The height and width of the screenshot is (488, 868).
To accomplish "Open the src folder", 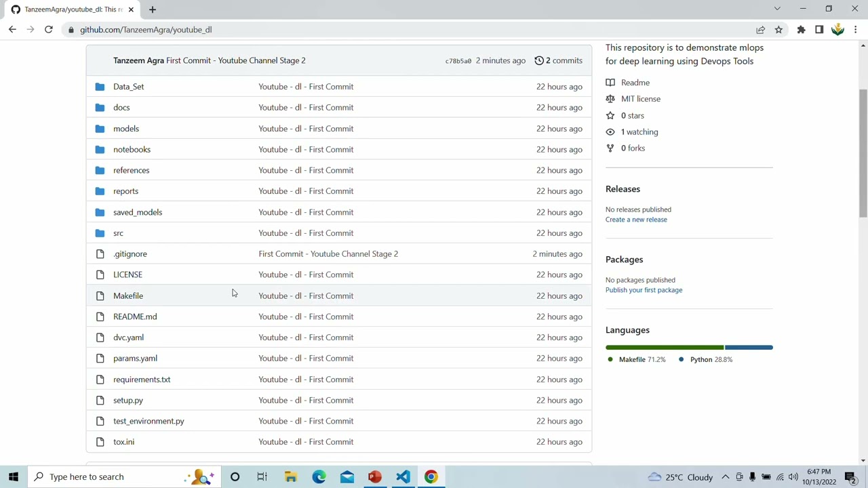I will [118, 233].
